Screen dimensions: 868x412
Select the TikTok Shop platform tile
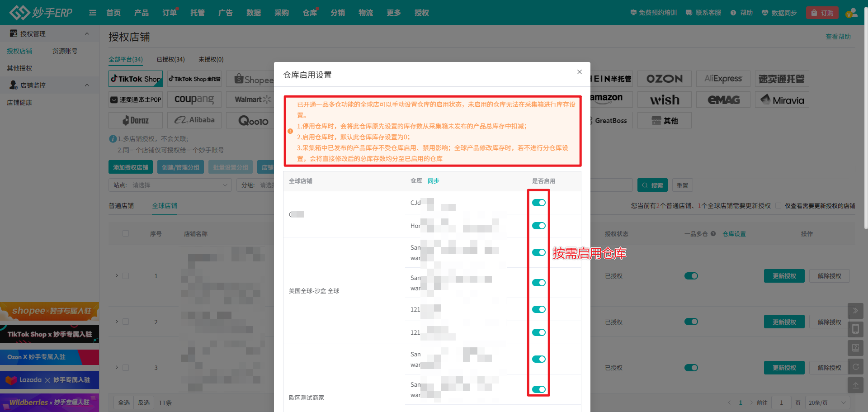pos(136,79)
